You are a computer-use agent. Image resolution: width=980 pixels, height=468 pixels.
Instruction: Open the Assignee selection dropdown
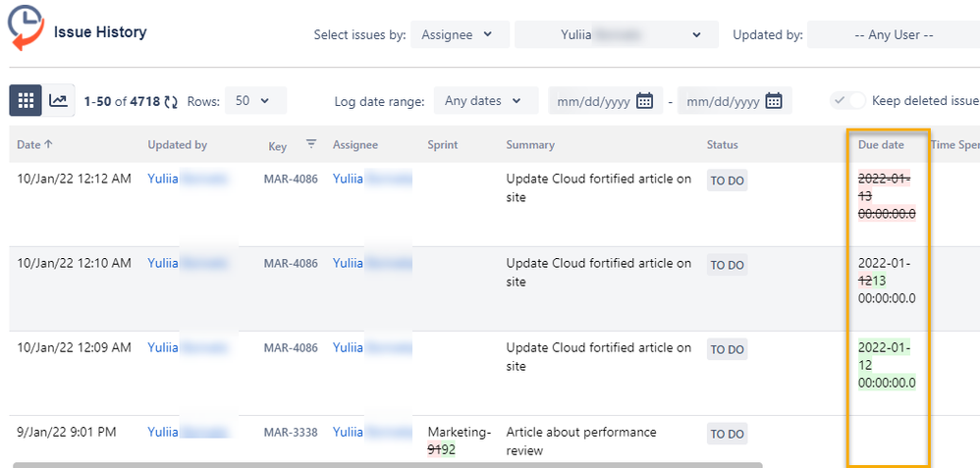(460, 35)
